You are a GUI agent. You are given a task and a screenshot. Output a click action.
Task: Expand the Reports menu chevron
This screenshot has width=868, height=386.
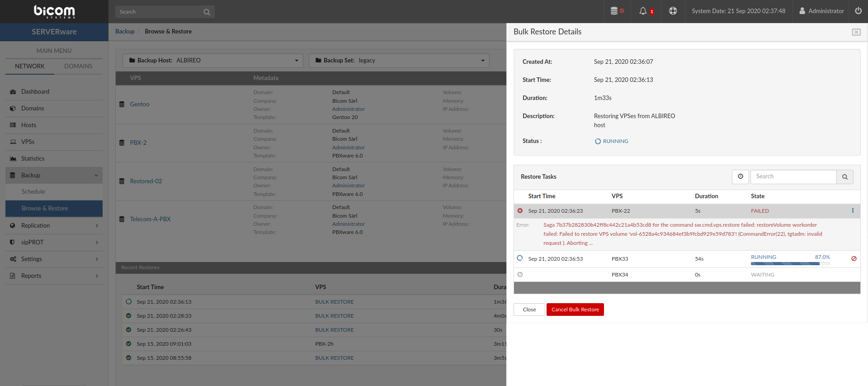[x=97, y=276]
